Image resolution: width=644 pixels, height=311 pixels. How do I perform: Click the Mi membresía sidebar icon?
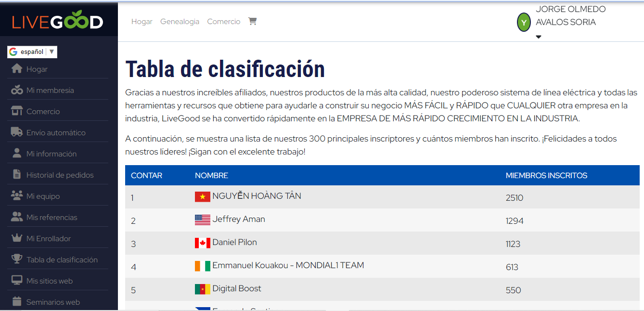click(x=17, y=90)
